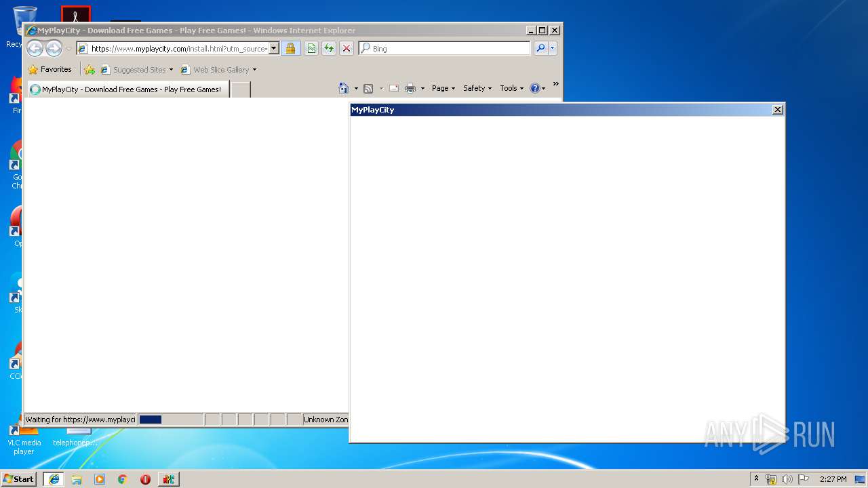Click the Internet Explorer taskbar icon

click(x=54, y=479)
